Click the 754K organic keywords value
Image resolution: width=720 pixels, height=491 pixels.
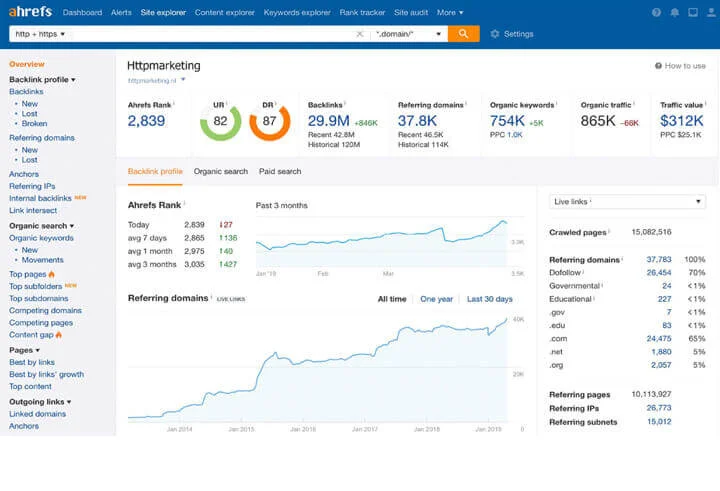(x=507, y=121)
